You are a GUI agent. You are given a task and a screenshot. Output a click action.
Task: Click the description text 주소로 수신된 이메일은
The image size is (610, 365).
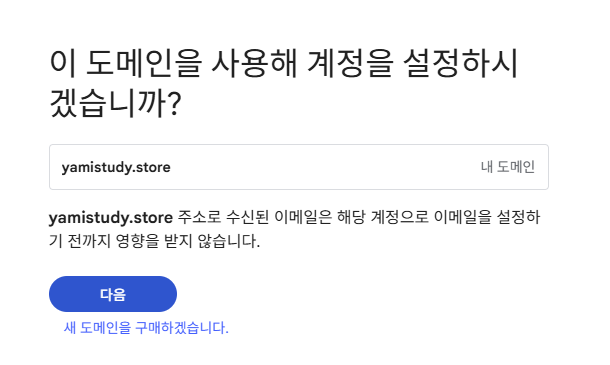[255, 217]
